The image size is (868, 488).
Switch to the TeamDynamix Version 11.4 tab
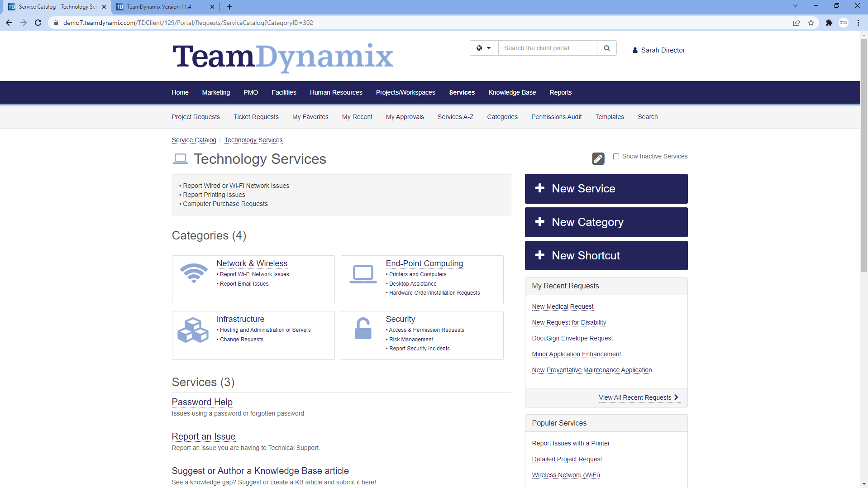158,7
